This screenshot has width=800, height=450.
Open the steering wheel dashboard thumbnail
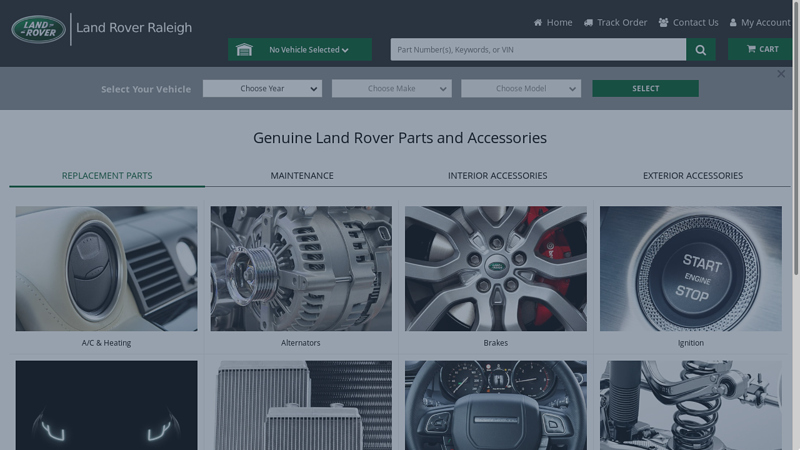496,406
